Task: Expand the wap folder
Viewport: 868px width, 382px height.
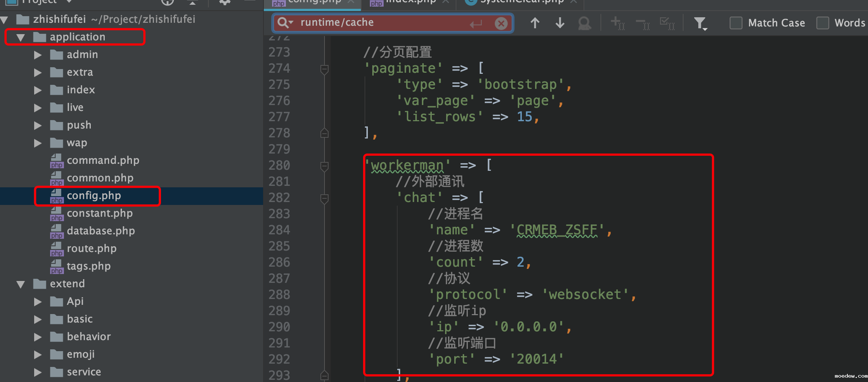Action: 37,143
